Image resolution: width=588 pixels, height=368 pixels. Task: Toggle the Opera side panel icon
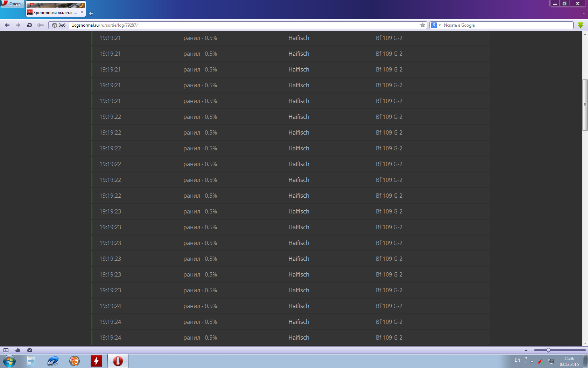pos(6,350)
